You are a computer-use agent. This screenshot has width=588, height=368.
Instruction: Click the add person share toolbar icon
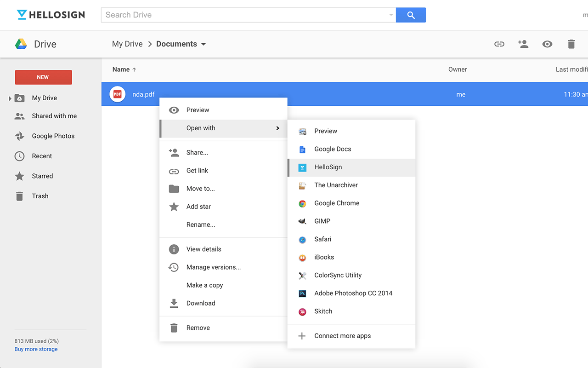[523, 44]
